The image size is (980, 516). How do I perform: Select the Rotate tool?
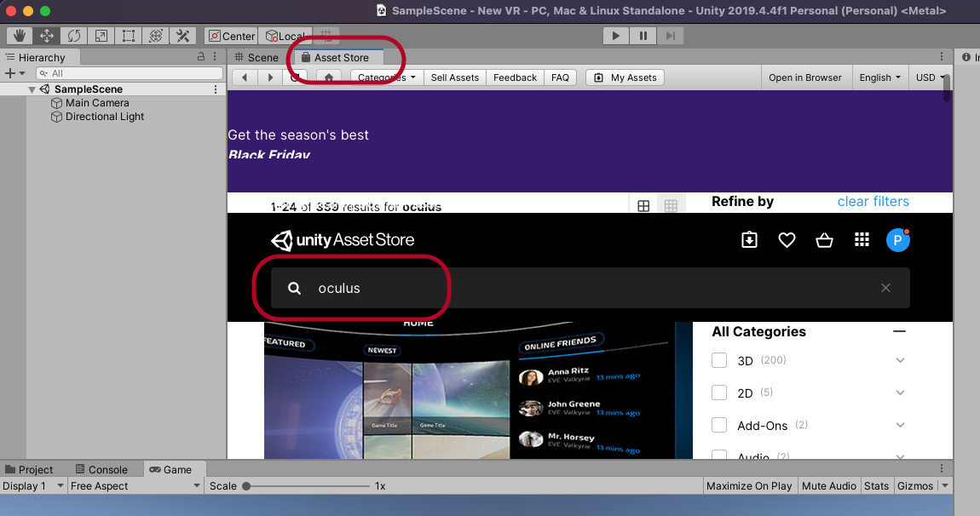[74, 36]
